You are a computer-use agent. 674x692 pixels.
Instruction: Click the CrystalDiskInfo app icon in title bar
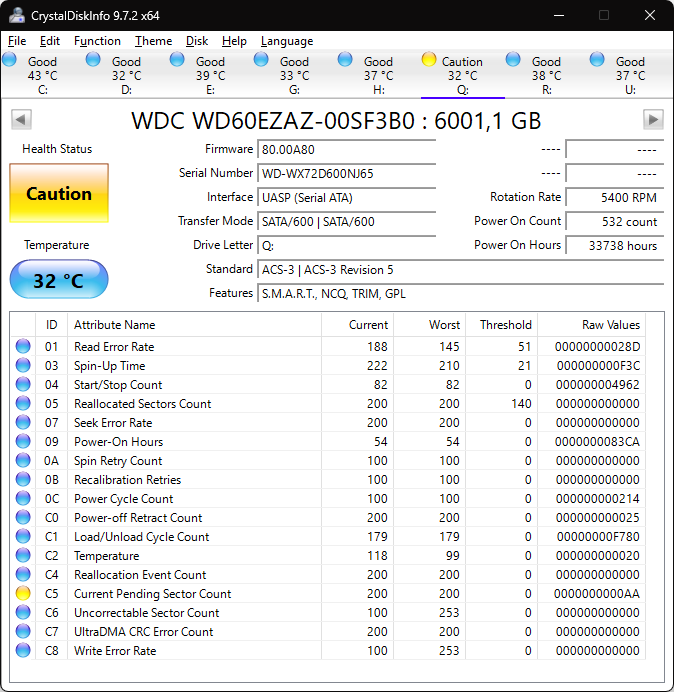17,15
